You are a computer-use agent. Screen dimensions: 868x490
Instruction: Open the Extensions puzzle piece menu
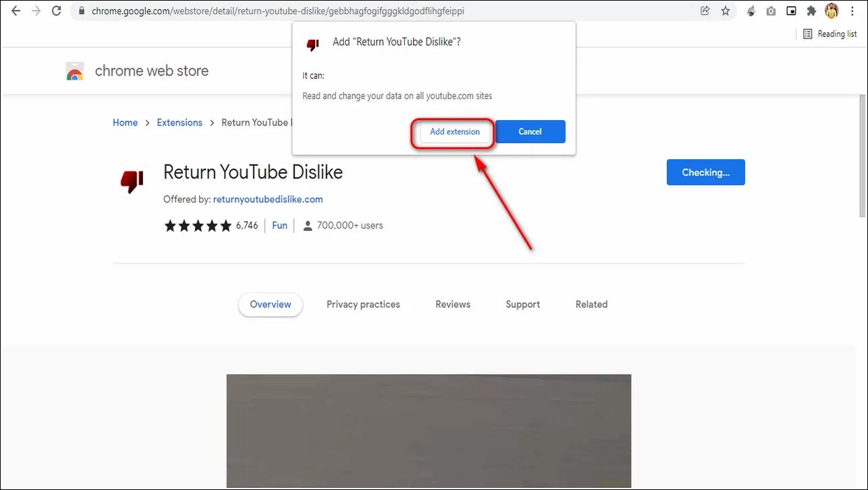(x=811, y=11)
